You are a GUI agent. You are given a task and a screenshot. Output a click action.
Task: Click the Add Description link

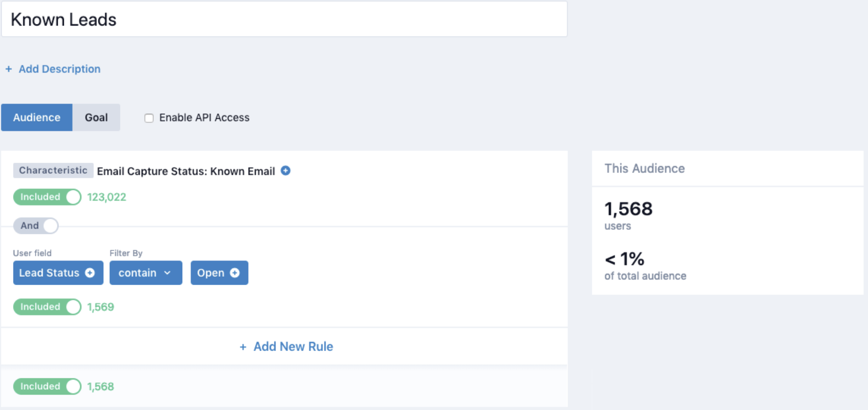click(x=59, y=69)
